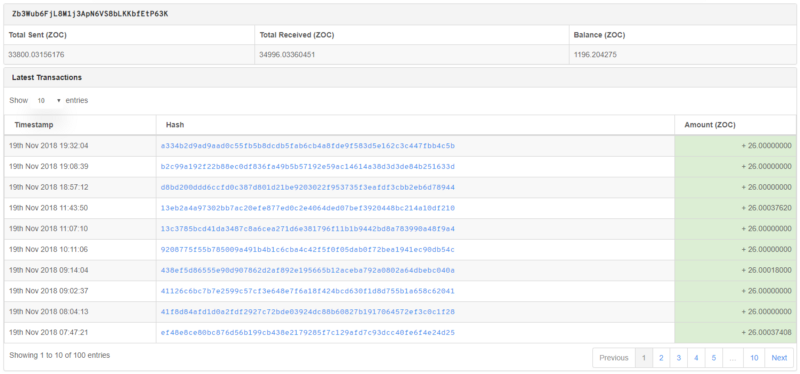Viewport: 800px width, 374px height.
Task: Select pagination page 1
Action: (x=644, y=358)
